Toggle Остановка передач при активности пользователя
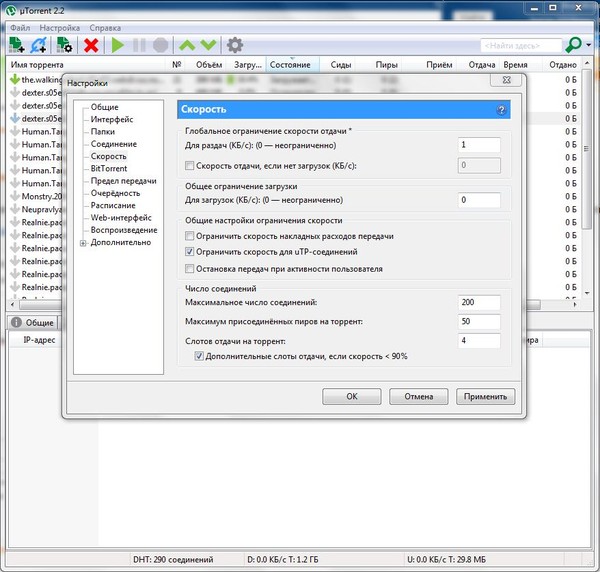Viewport: 600px width, 572px height. 189,269
